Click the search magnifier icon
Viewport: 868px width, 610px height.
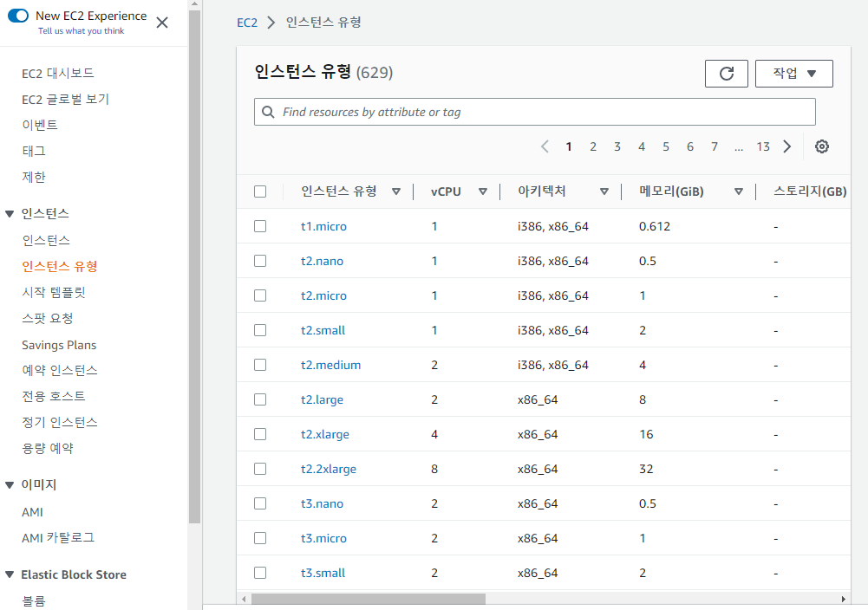click(x=268, y=113)
